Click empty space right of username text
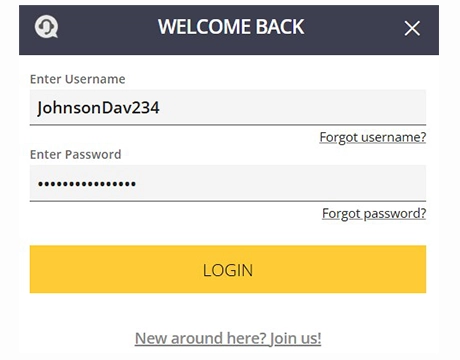The height and width of the screenshot is (360, 460). pyautogui.click(x=293, y=107)
